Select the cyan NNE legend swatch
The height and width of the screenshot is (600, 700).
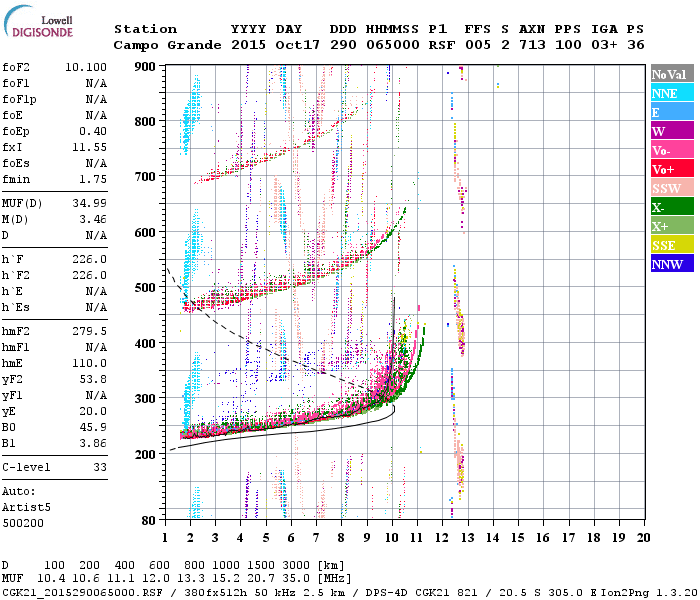click(672, 93)
